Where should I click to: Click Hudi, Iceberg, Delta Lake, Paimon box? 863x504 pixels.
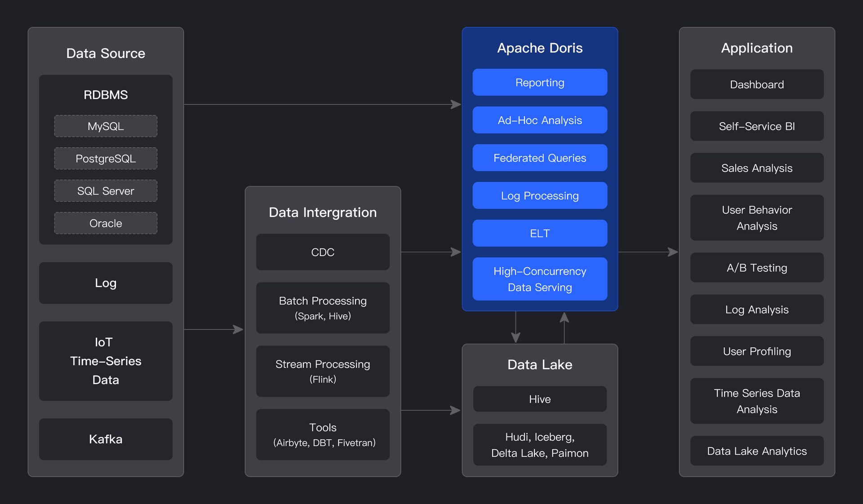click(540, 445)
